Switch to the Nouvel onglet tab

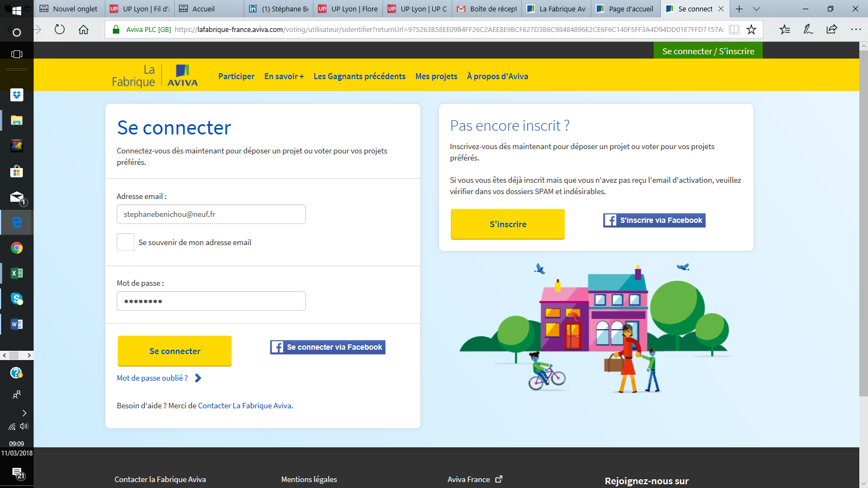[x=69, y=9]
